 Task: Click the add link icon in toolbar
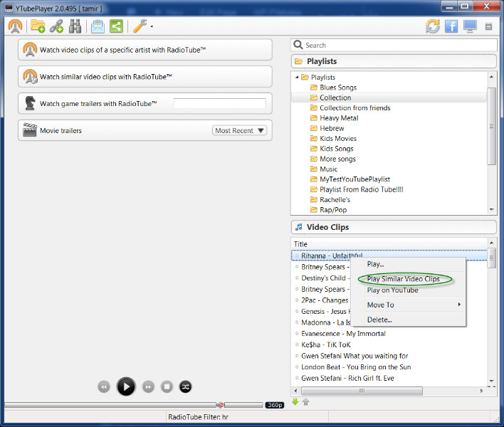click(x=56, y=26)
